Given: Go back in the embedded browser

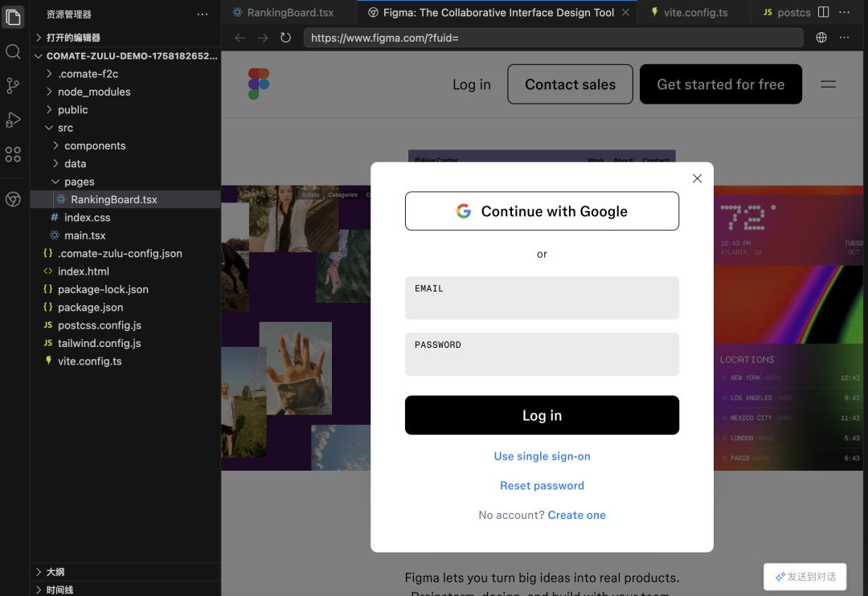Looking at the screenshot, I should 240,38.
